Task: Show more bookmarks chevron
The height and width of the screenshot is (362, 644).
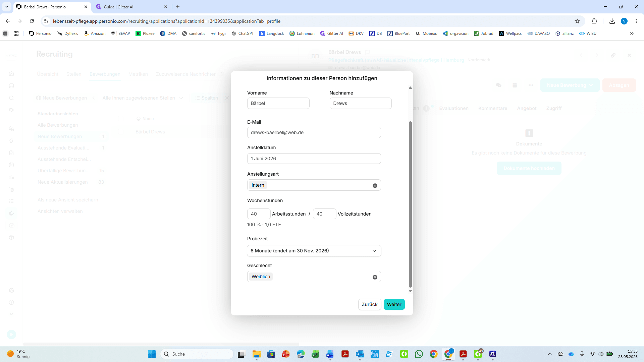Action: pyautogui.click(x=632, y=34)
